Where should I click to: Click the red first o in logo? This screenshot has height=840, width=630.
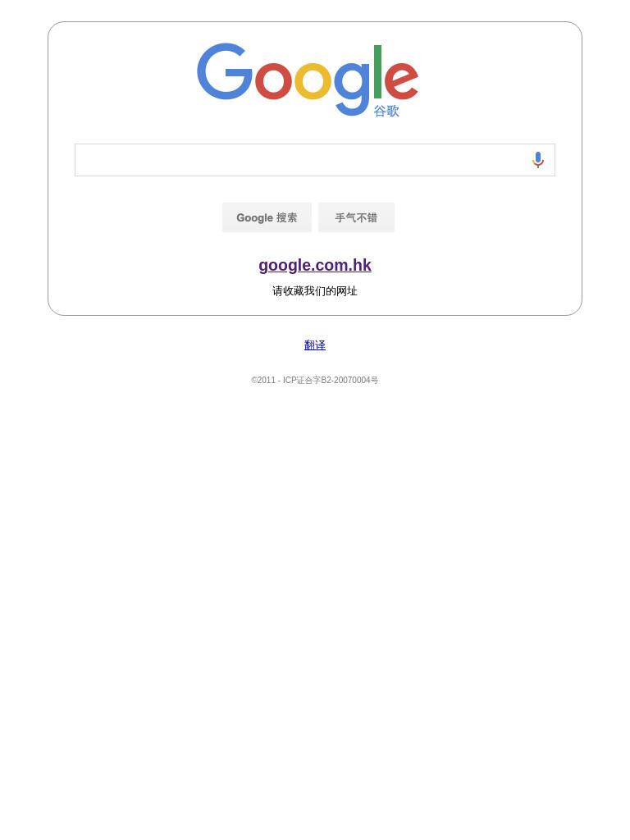coord(273,81)
